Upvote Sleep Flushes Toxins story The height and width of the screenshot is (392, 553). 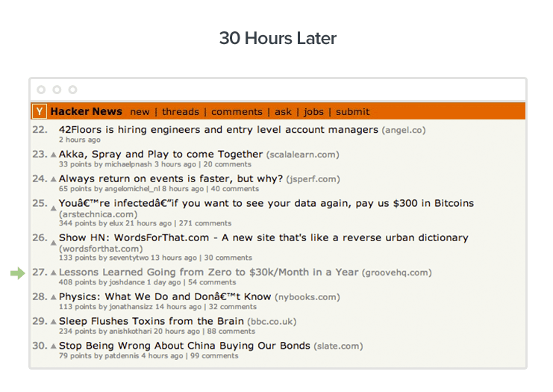click(53, 321)
